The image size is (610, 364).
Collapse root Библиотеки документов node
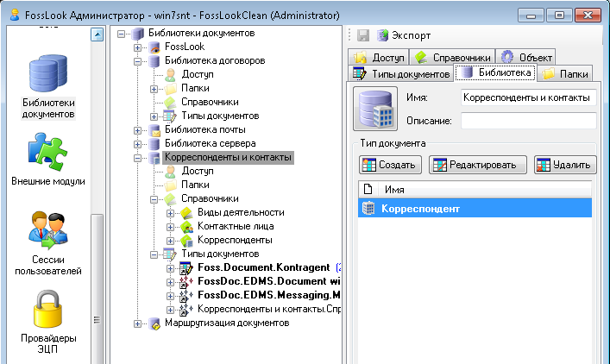click(x=122, y=34)
